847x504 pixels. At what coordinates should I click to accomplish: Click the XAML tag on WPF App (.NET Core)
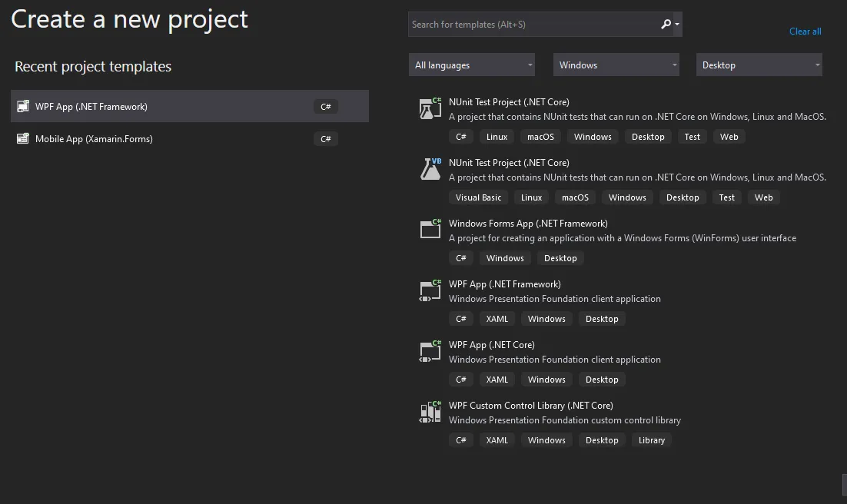[x=497, y=380]
